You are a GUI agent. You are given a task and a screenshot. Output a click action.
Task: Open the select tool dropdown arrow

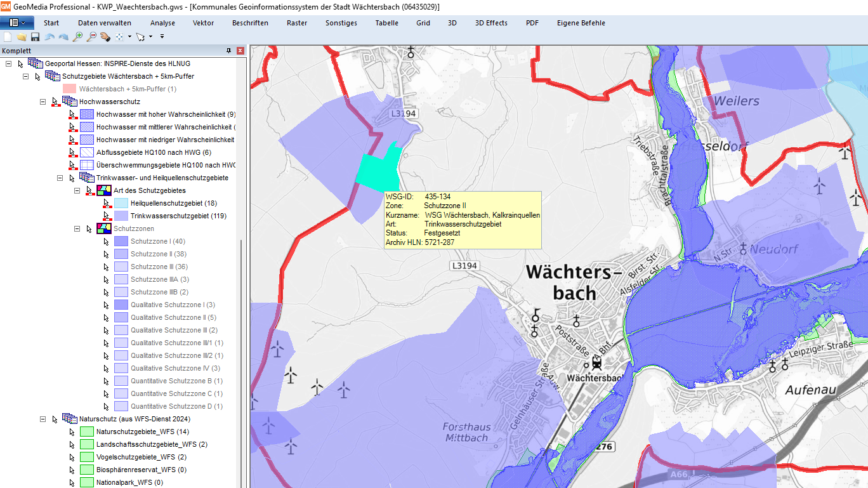coord(150,37)
